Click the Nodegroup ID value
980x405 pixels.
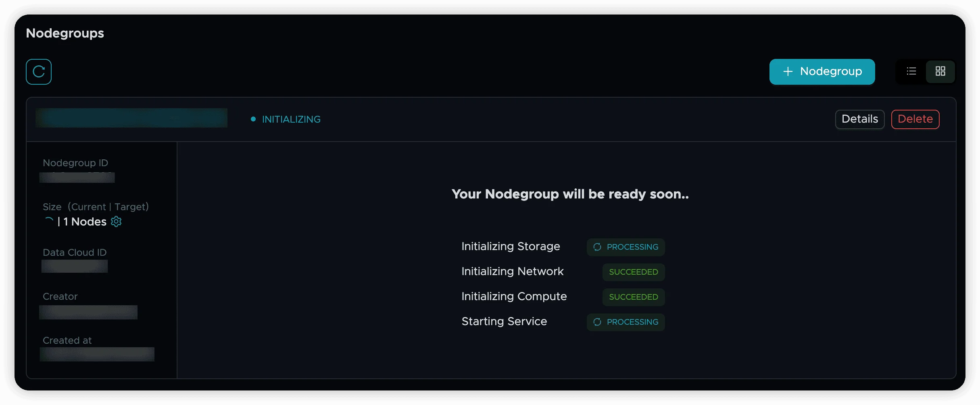tap(77, 177)
